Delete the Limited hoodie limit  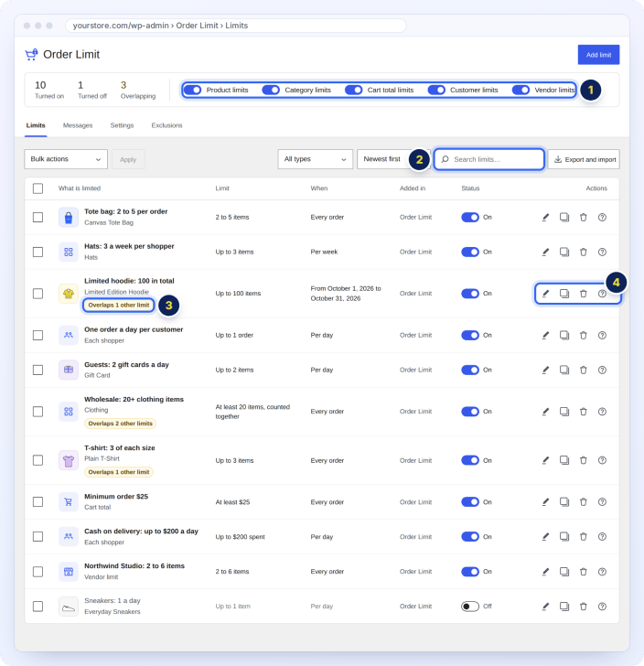[584, 294]
